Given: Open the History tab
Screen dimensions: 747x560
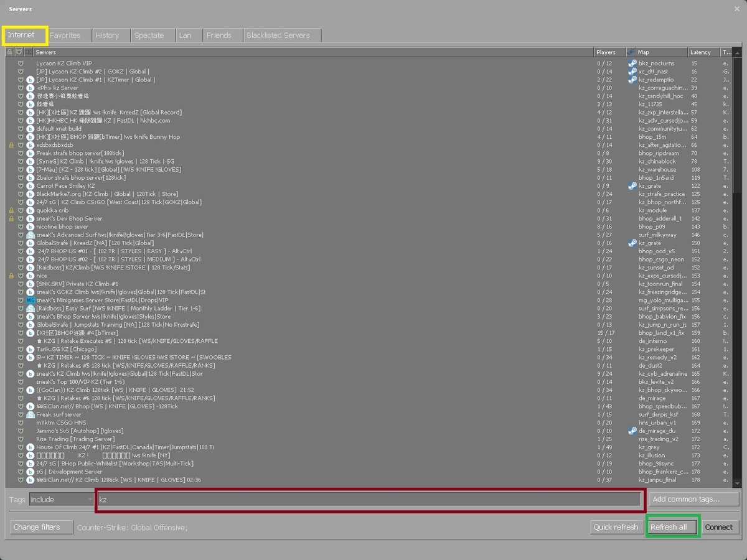Looking at the screenshot, I should coord(111,35).
